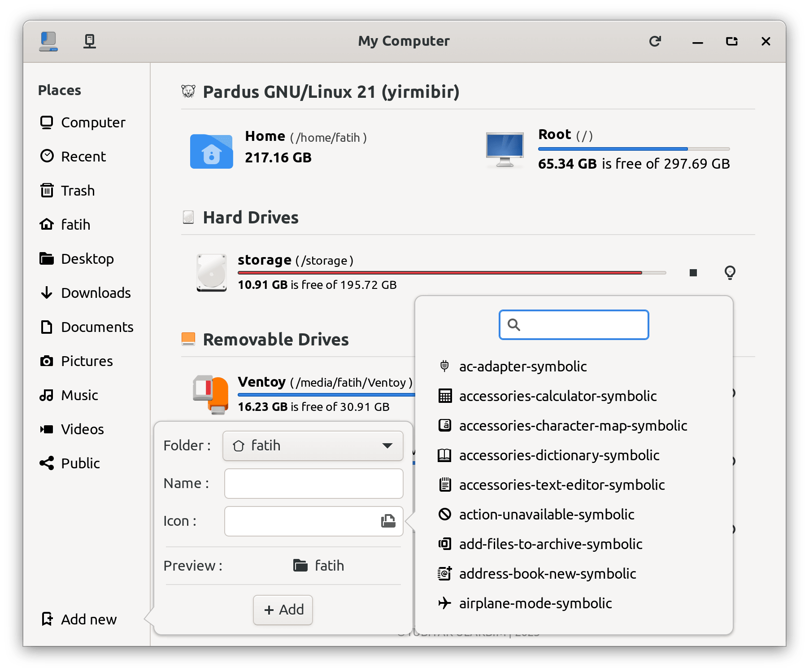Image resolution: width=809 pixels, height=672 pixels.
Task: Select accessories-dictionary-symbolic entry
Action: [x=574, y=455]
